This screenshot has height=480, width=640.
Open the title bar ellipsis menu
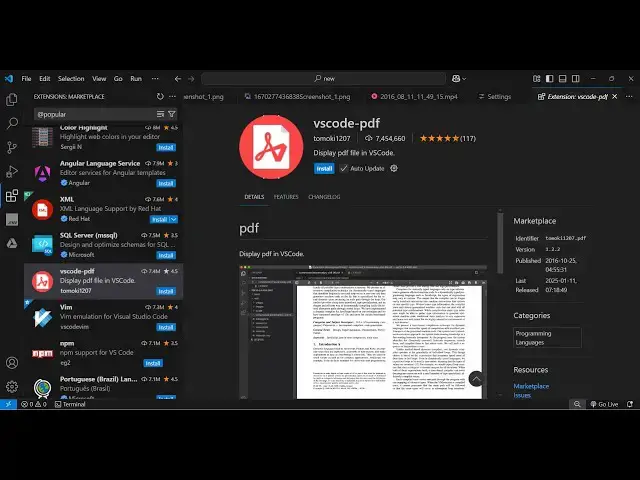pyautogui.click(x=155, y=78)
